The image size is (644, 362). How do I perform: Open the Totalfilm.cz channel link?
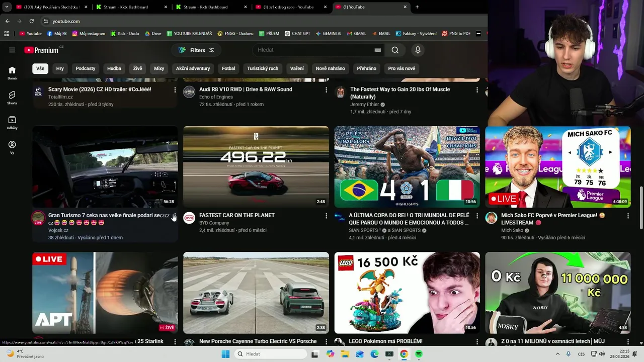click(x=60, y=97)
